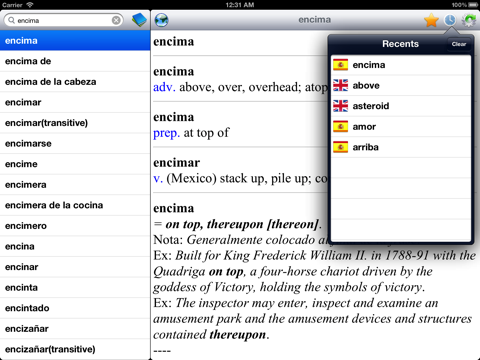The width and height of the screenshot is (480, 360).
Task: Clear the Recents list
Action: click(459, 44)
